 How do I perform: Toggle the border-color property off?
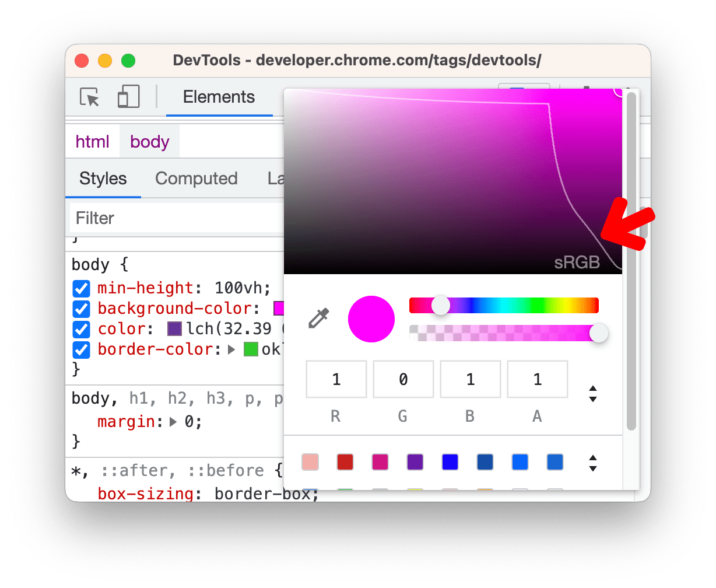point(81,349)
